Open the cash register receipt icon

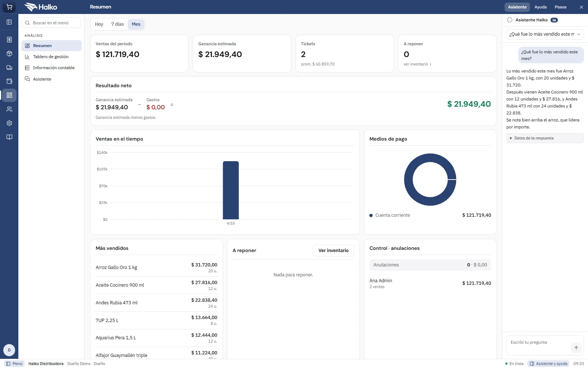(x=9, y=39)
